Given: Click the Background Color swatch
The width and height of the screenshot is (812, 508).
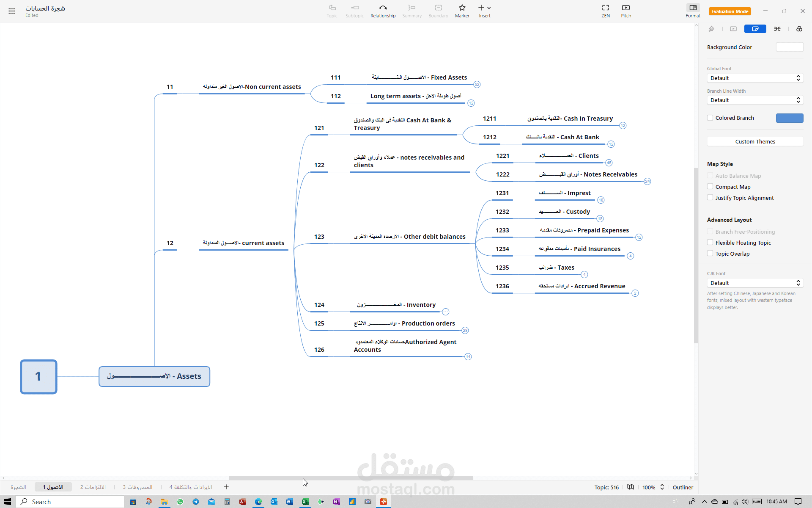Looking at the screenshot, I should [789, 47].
